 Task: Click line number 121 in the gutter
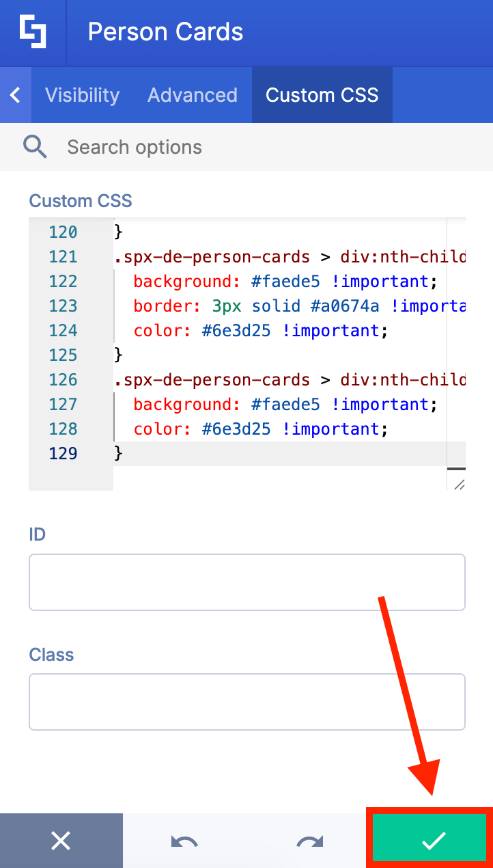(x=63, y=257)
